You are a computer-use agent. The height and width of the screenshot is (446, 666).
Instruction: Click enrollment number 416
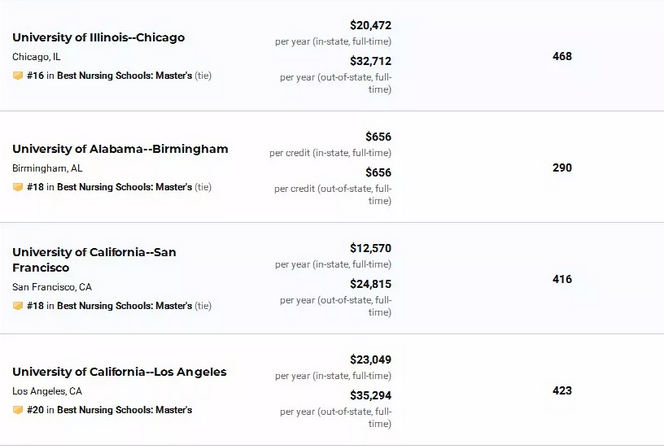(x=562, y=279)
